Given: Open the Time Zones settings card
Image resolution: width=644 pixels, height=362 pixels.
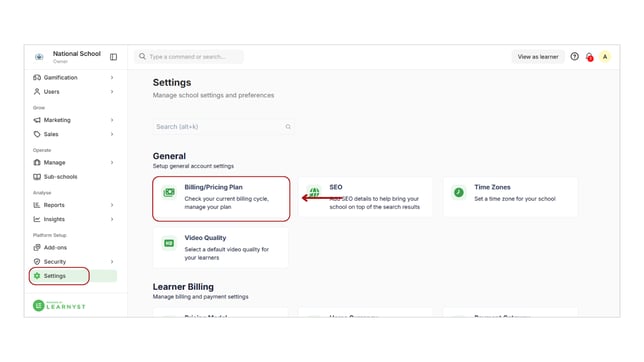Looking at the screenshot, I should click(x=510, y=197).
